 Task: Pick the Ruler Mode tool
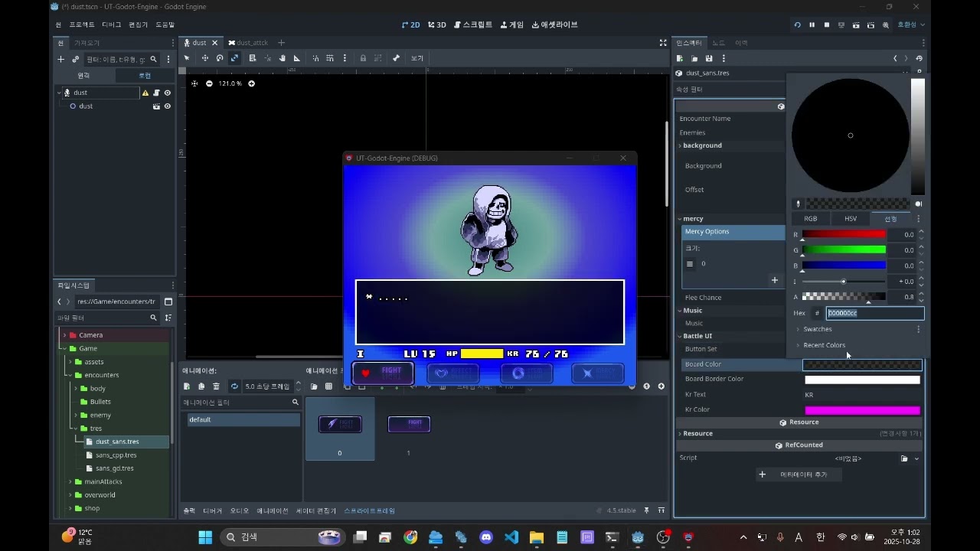pyautogui.click(x=297, y=58)
